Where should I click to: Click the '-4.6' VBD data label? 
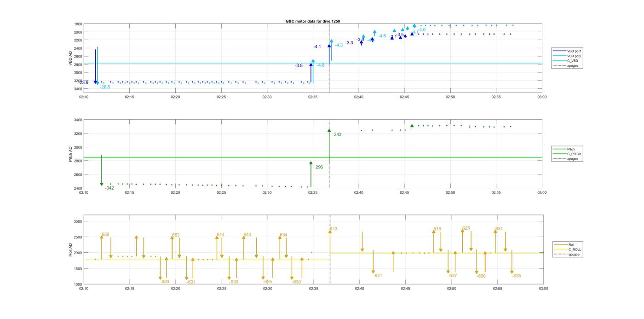point(382,36)
